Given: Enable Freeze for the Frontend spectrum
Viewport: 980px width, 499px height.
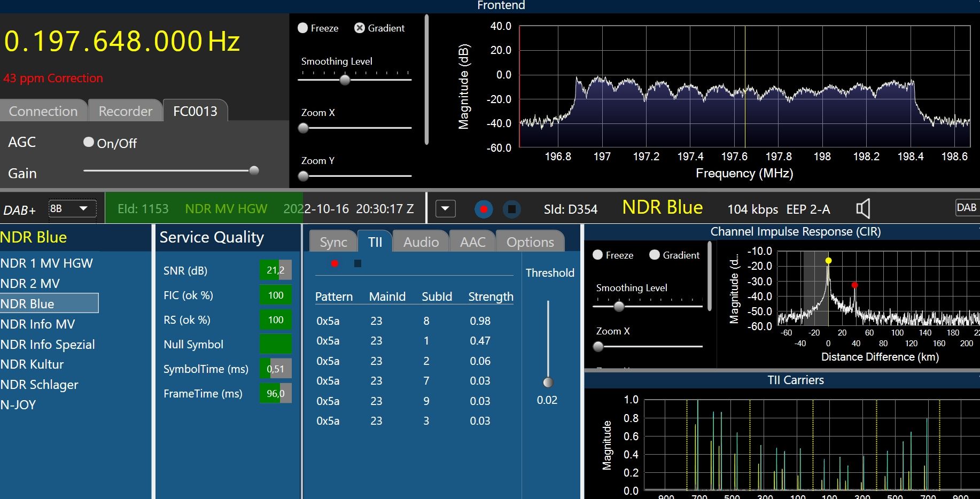Looking at the screenshot, I should 303,28.
